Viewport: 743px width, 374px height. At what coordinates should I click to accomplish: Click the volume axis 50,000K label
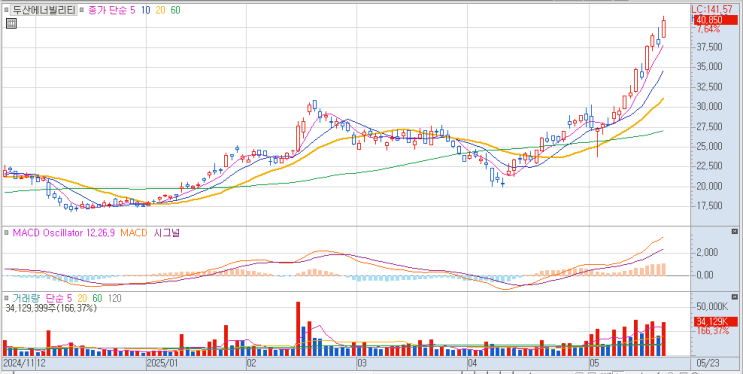(x=711, y=307)
